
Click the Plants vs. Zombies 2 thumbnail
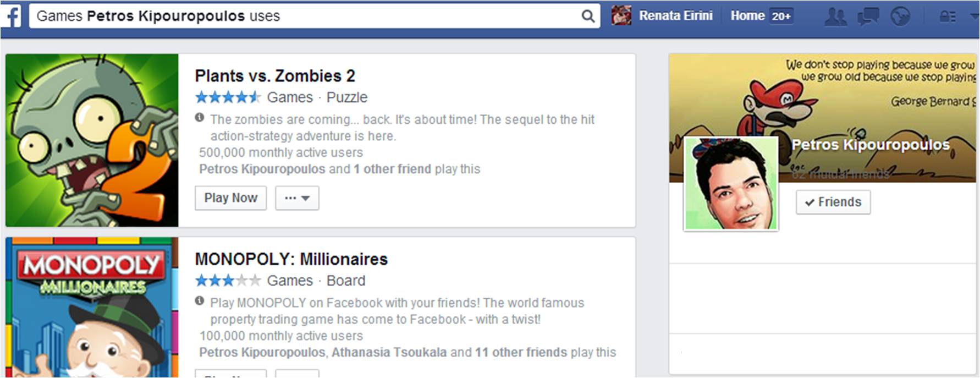coord(92,140)
